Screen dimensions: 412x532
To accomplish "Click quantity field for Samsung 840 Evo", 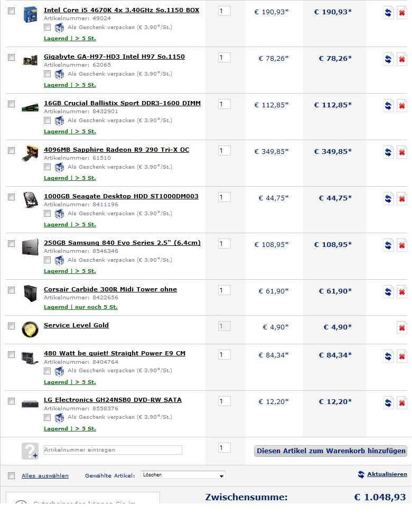I will pyautogui.click(x=224, y=244).
